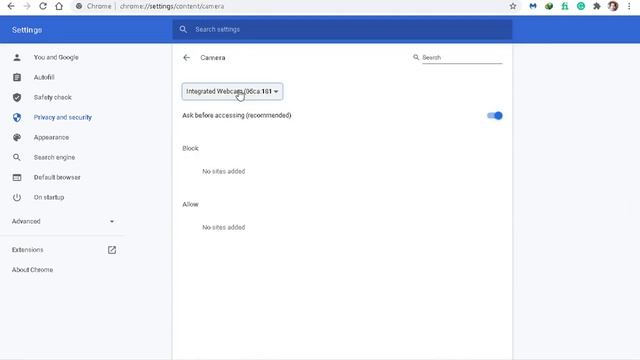Click the browser forward arrow
Viewport: 640px width, 360px height.
click(x=27, y=6)
